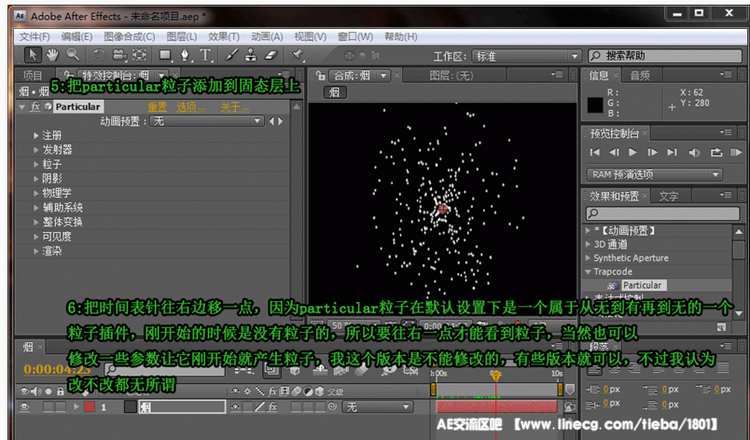
Task: Click the 重置 reset link for Particular
Action: click(x=157, y=107)
